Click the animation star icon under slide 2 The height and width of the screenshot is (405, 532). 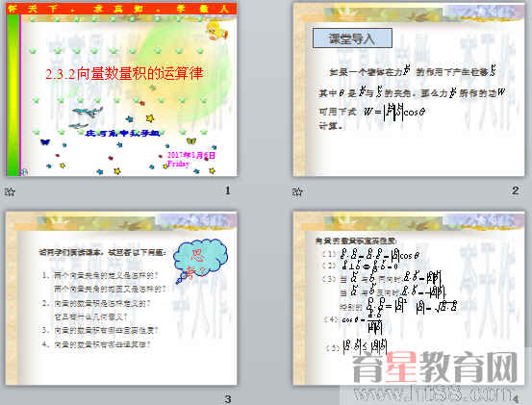coord(297,192)
